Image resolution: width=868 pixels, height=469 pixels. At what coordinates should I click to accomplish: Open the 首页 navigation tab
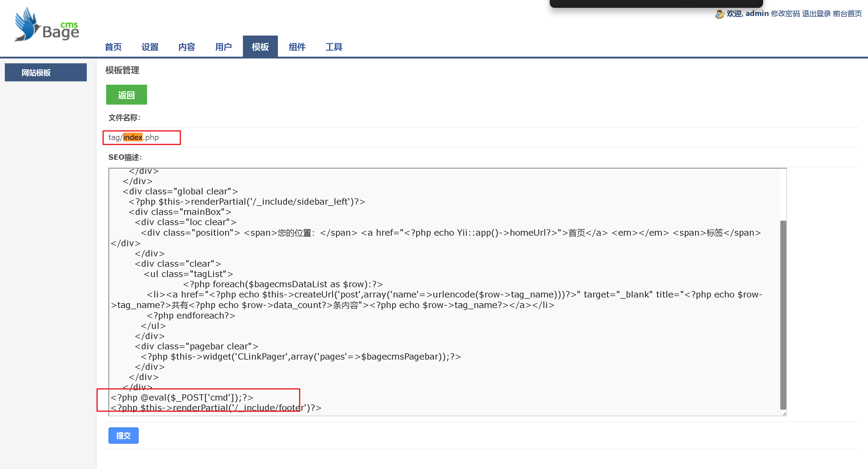click(113, 47)
